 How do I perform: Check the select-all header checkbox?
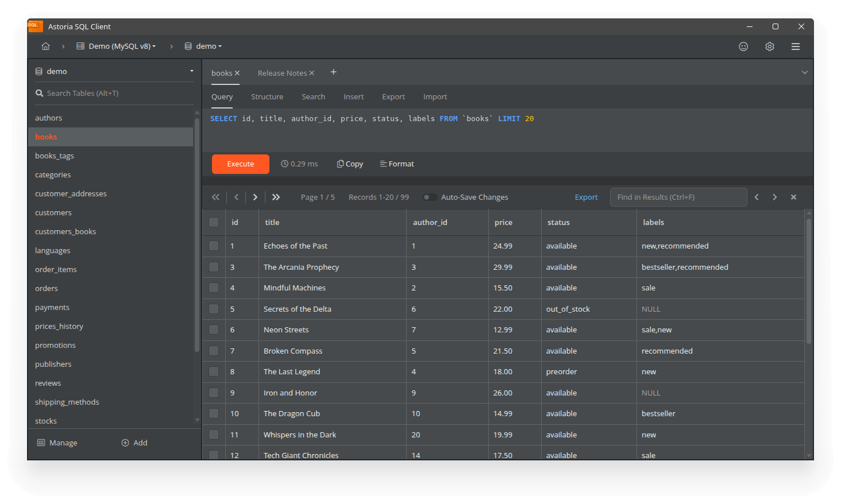click(x=214, y=222)
